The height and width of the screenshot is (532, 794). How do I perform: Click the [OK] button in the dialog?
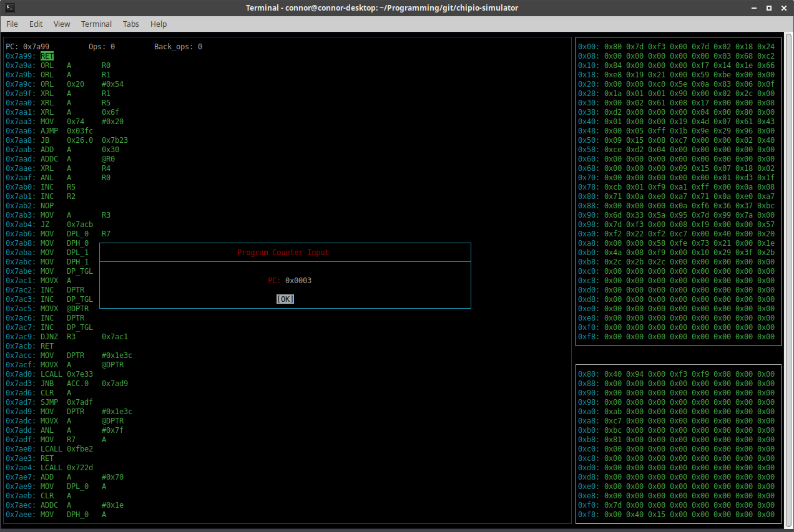[285, 299]
